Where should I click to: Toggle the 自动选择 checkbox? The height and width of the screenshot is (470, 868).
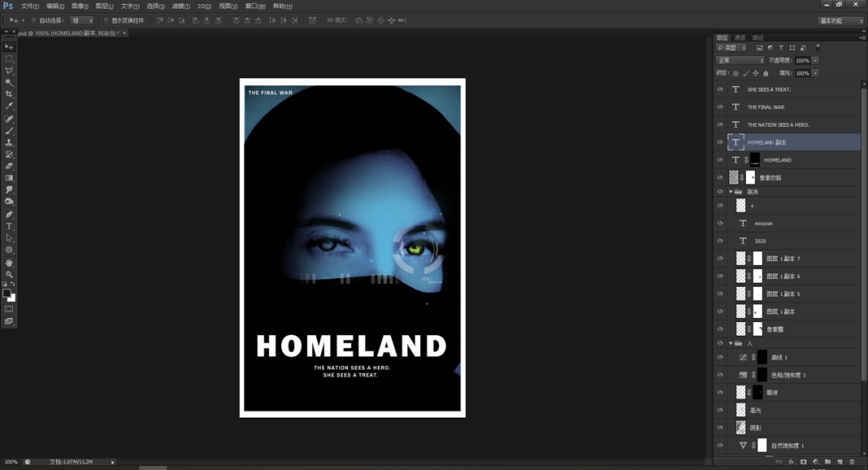tap(34, 20)
